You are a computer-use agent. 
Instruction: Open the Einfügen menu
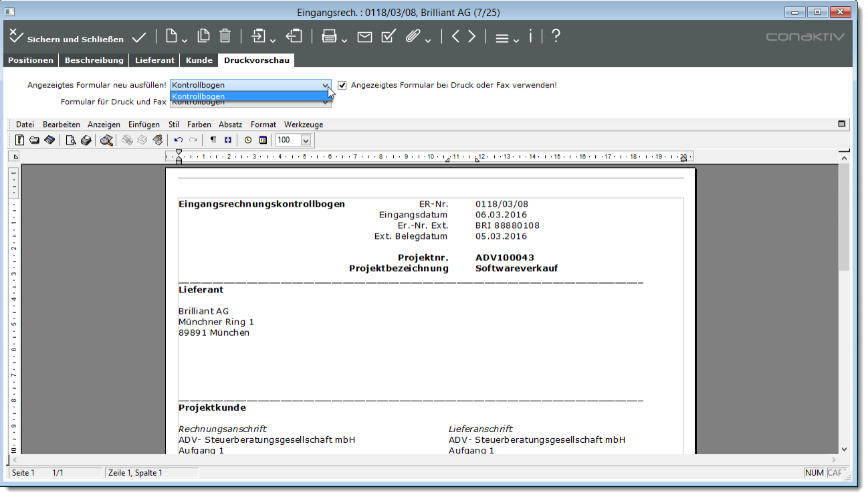click(144, 124)
